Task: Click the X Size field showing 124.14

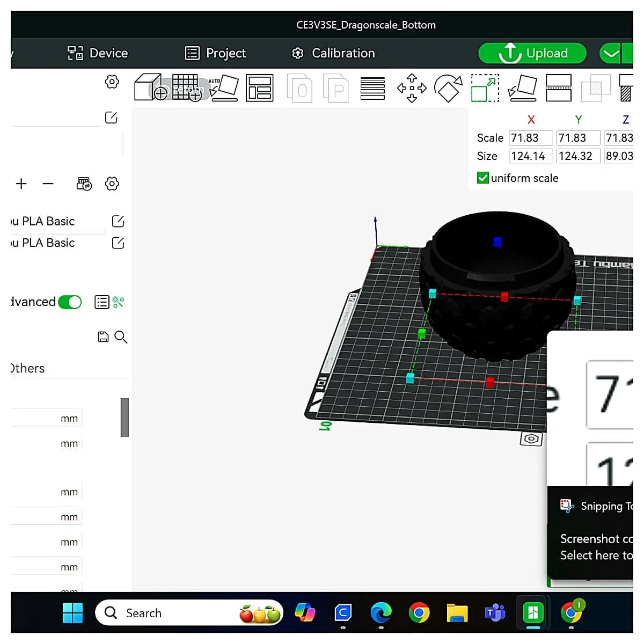Action: [x=531, y=156]
